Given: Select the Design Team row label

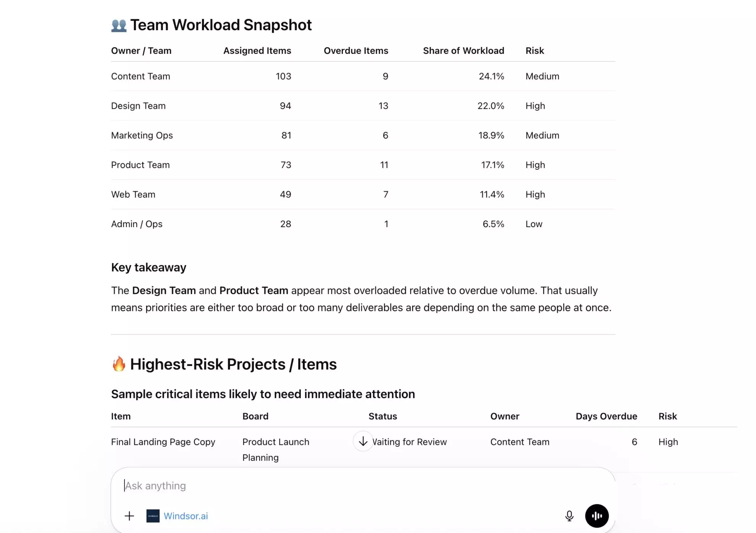Looking at the screenshot, I should (138, 106).
